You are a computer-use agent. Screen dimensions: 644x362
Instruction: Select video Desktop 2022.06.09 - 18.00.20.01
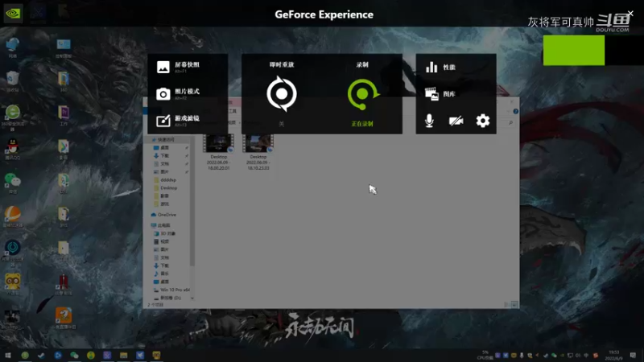coord(218,152)
